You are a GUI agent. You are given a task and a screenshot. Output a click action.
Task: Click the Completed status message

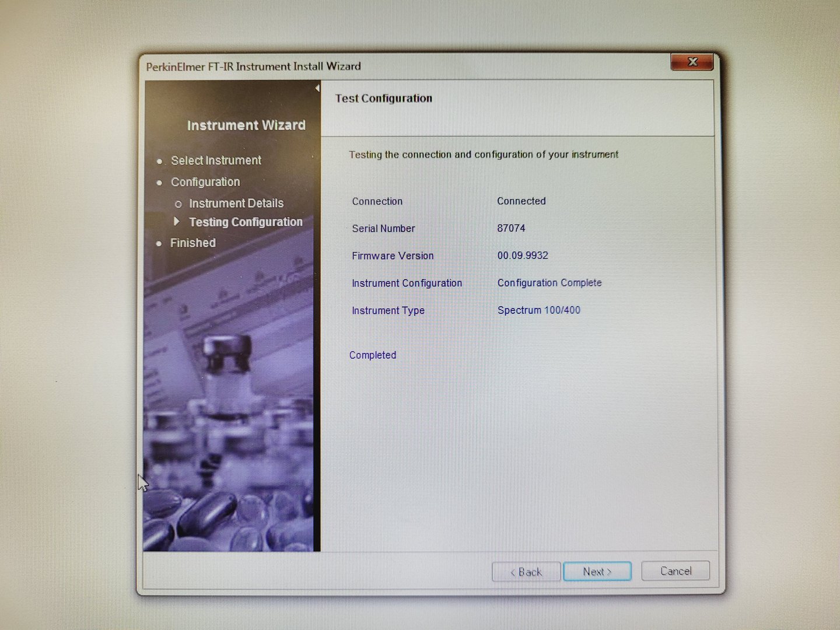tap(373, 355)
